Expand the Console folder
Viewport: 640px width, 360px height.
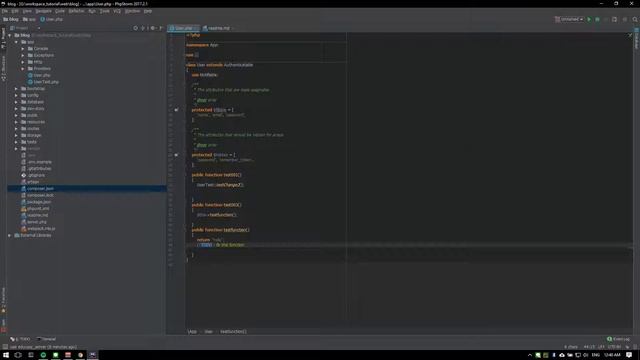[23, 49]
